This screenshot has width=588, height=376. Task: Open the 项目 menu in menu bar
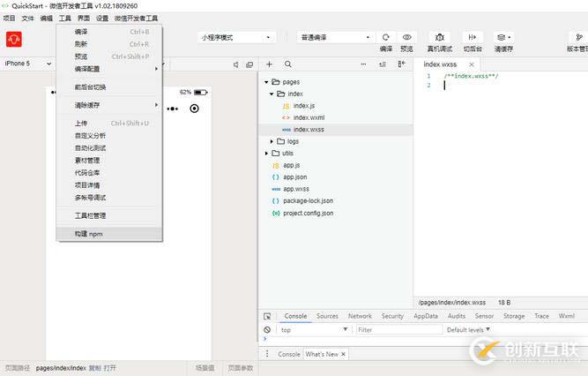point(10,18)
